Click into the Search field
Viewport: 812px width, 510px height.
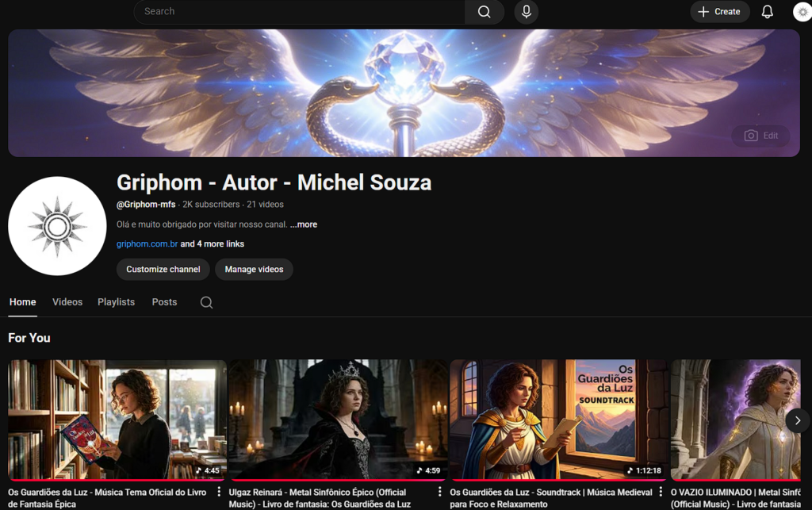pyautogui.click(x=299, y=12)
